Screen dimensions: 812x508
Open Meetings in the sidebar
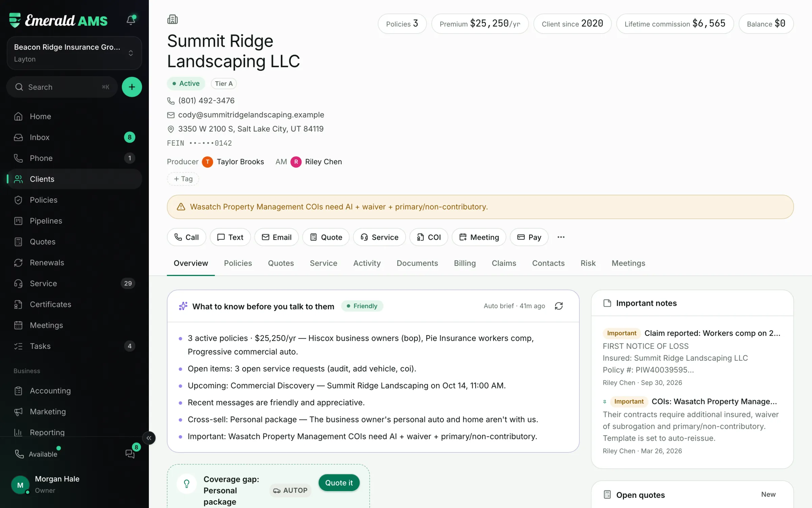pyautogui.click(x=74, y=325)
